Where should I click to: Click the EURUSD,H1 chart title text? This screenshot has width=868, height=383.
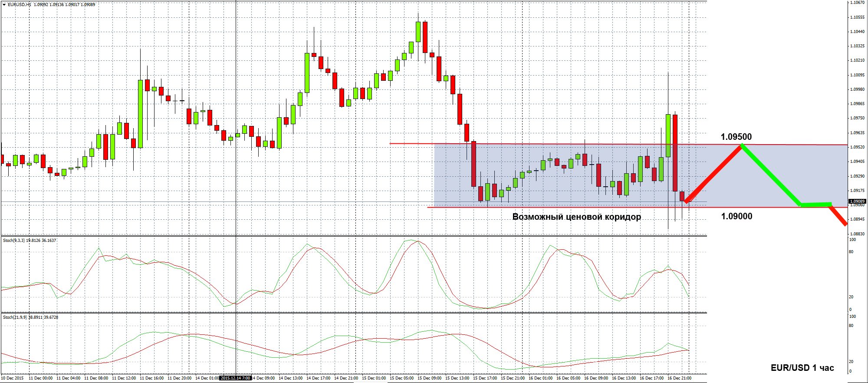click(x=20, y=4)
